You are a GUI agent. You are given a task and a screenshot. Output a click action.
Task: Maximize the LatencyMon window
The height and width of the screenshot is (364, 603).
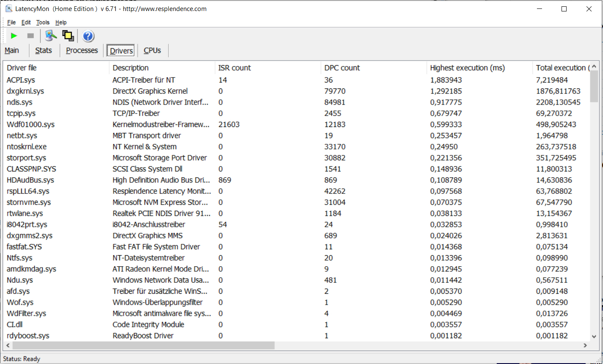coord(564,8)
